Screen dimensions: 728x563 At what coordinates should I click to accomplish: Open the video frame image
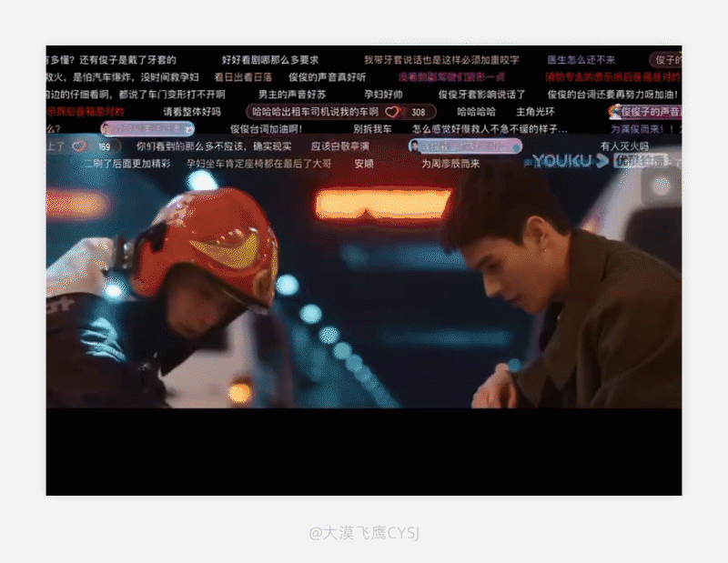(x=364, y=270)
